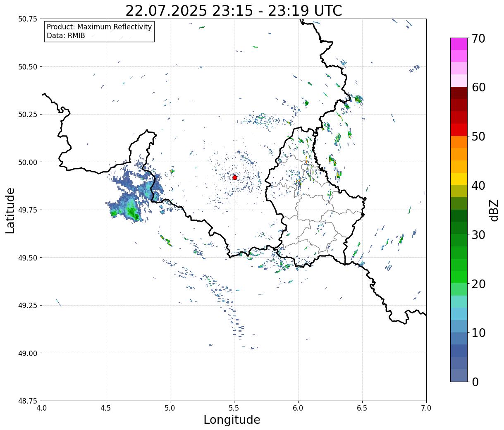Click the latitude tick label 49.75

tap(28, 210)
